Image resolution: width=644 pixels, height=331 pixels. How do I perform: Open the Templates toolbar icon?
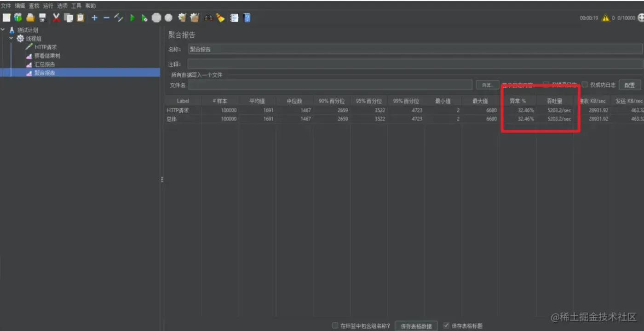(x=18, y=18)
